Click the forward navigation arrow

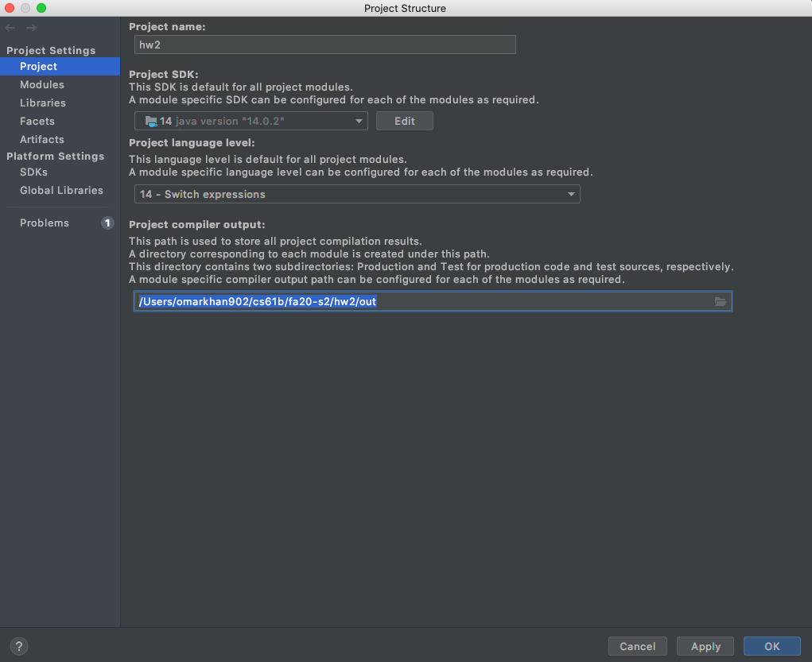point(30,27)
